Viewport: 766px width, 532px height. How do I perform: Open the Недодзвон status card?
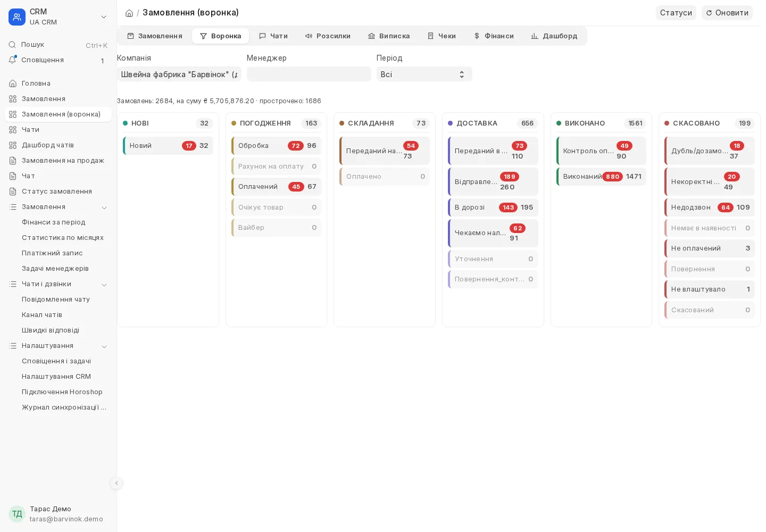point(710,207)
